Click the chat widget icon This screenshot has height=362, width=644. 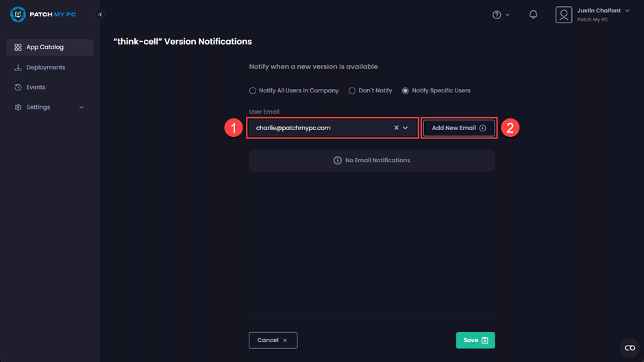[630, 348]
